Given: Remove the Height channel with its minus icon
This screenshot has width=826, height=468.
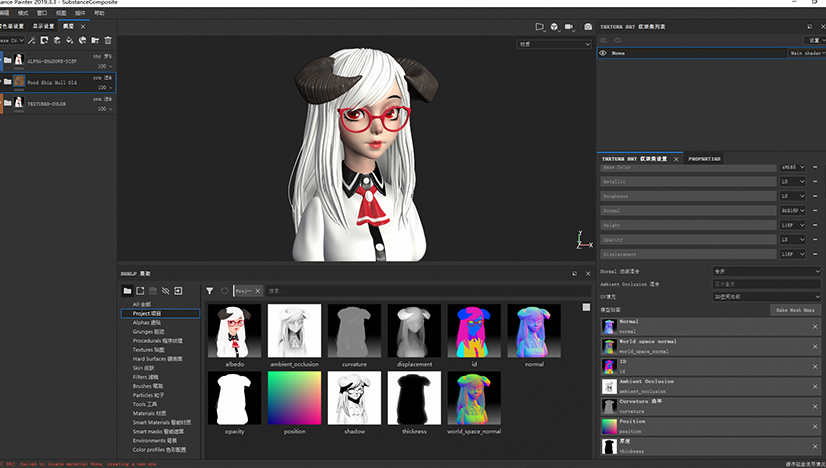Looking at the screenshot, I should tap(815, 225).
